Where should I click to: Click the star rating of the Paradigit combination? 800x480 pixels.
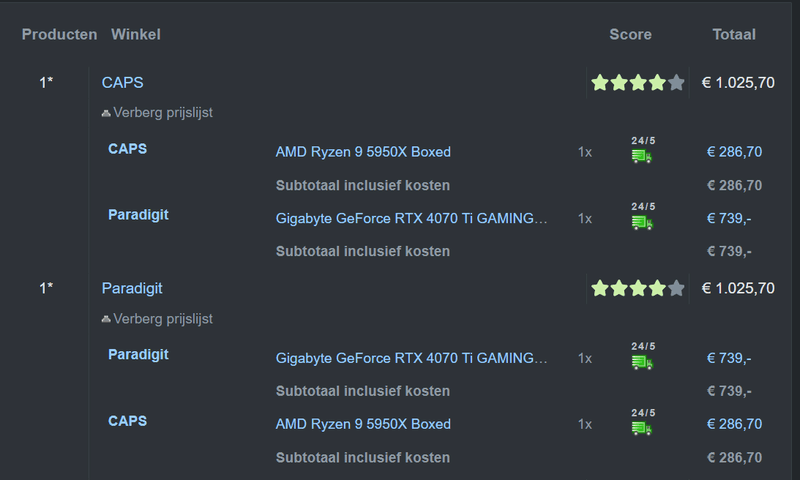coord(638,289)
